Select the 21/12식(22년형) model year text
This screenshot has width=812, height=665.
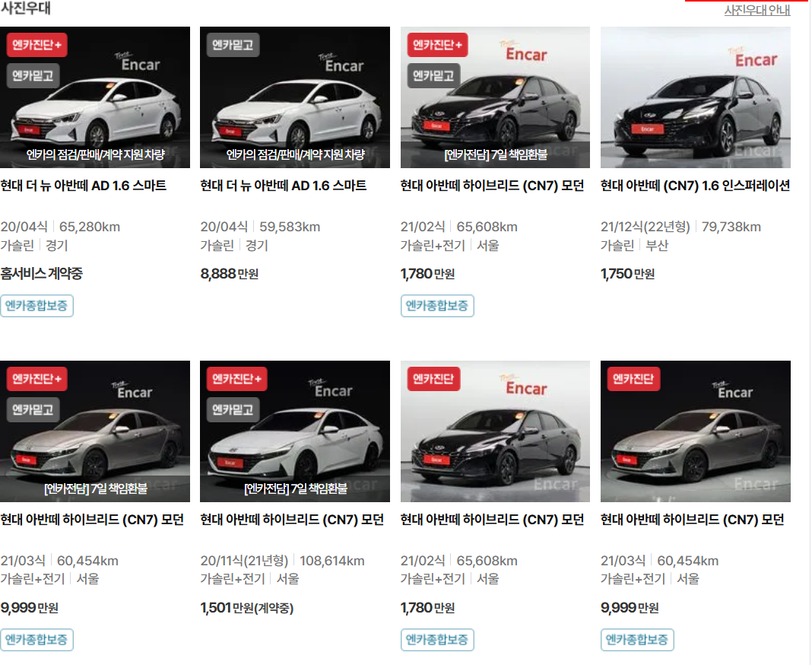pyautogui.click(x=645, y=227)
